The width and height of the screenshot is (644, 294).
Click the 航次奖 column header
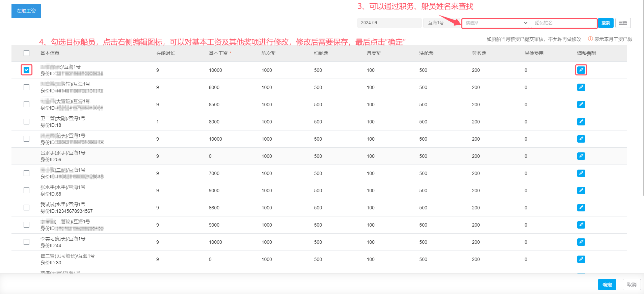point(268,53)
